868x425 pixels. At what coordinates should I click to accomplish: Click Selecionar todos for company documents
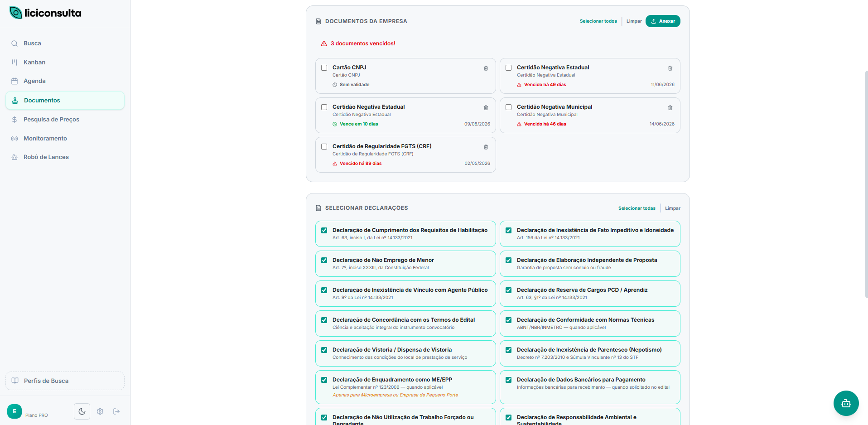click(598, 21)
